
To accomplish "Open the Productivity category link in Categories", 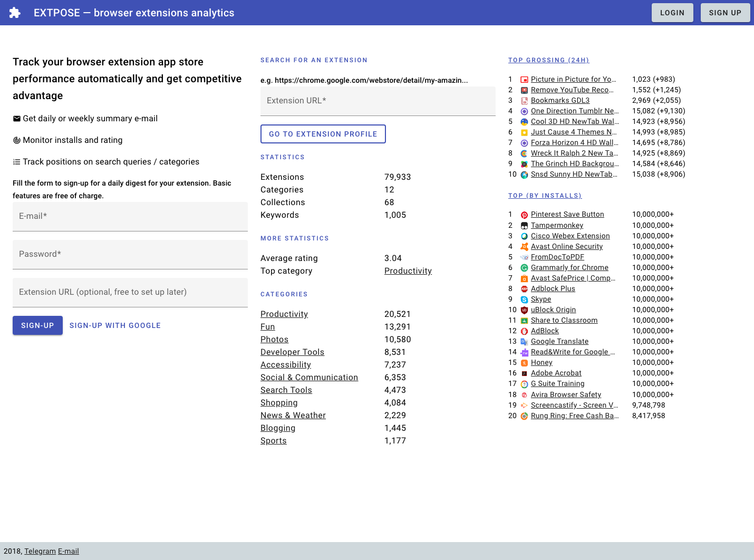I will [x=284, y=314].
